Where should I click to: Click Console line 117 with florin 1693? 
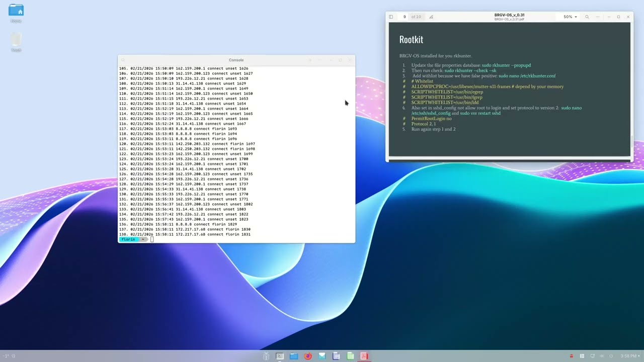click(178, 129)
